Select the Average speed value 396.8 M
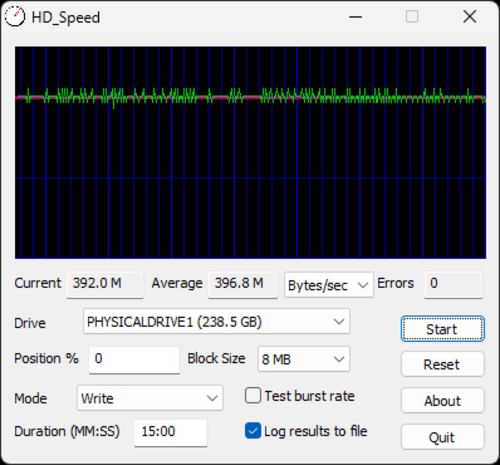Viewport: 500px width, 465px height. click(243, 284)
